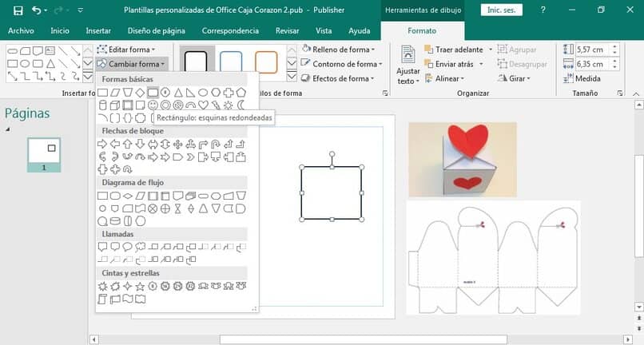Select the crescent moon shape

[x=241, y=105]
